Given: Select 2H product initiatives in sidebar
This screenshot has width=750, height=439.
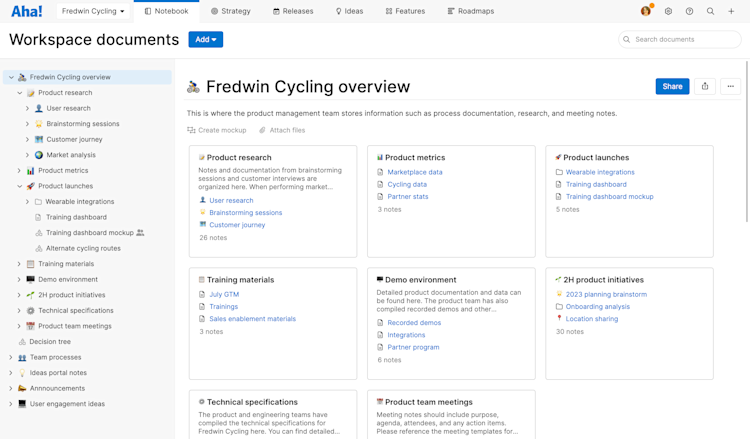Looking at the screenshot, I should [72, 295].
